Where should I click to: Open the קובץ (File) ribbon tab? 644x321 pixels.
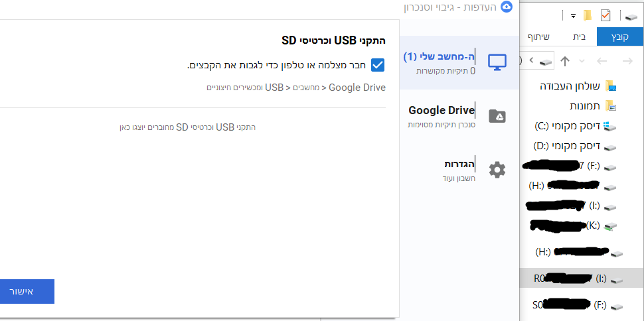click(x=620, y=37)
